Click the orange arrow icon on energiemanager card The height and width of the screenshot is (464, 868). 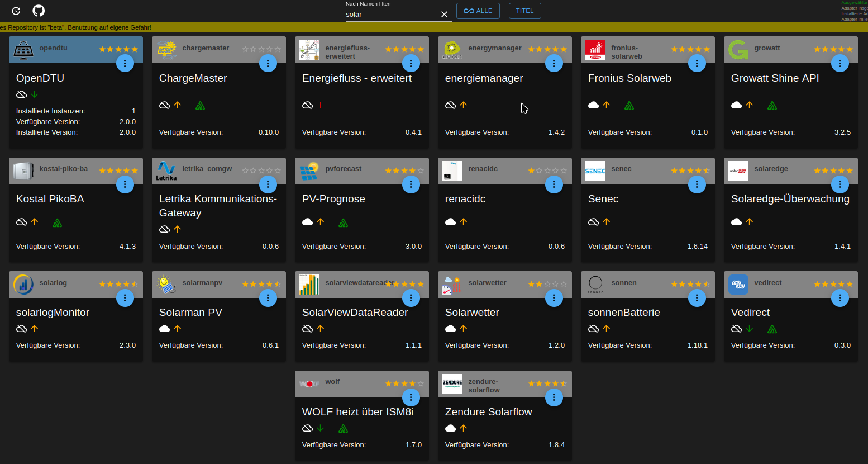tap(464, 105)
